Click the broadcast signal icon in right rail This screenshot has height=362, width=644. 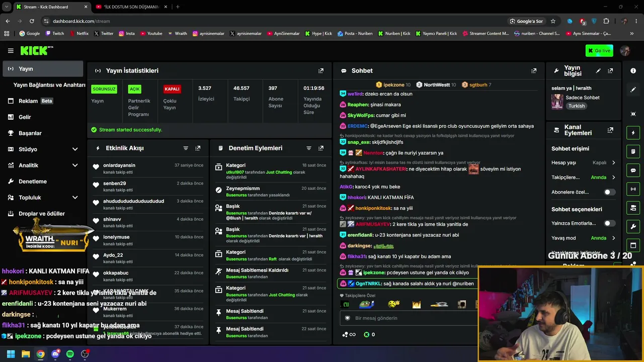(x=633, y=189)
